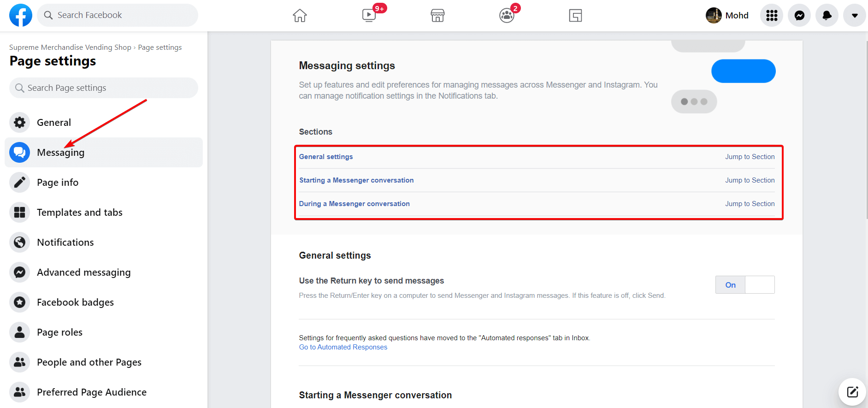The width and height of the screenshot is (868, 408).
Task: Open Templates and tabs settings
Action: 104,212
